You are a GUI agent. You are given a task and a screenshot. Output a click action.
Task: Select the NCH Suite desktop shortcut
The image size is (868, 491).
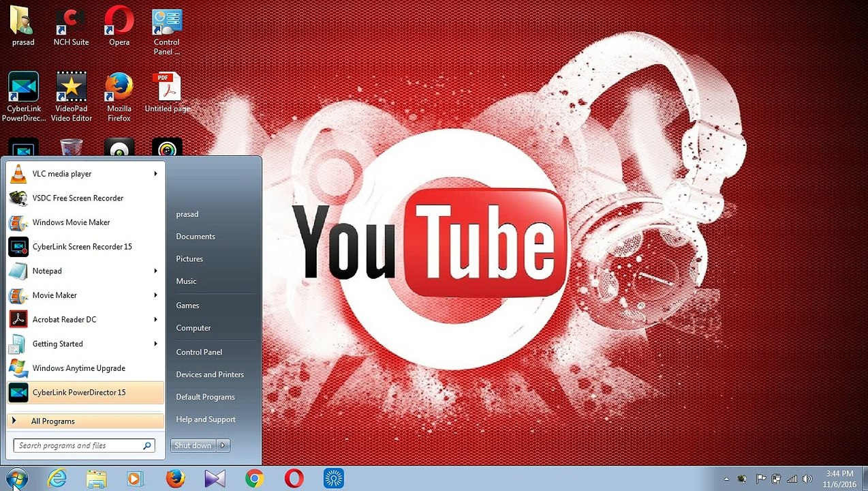[x=71, y=27]
